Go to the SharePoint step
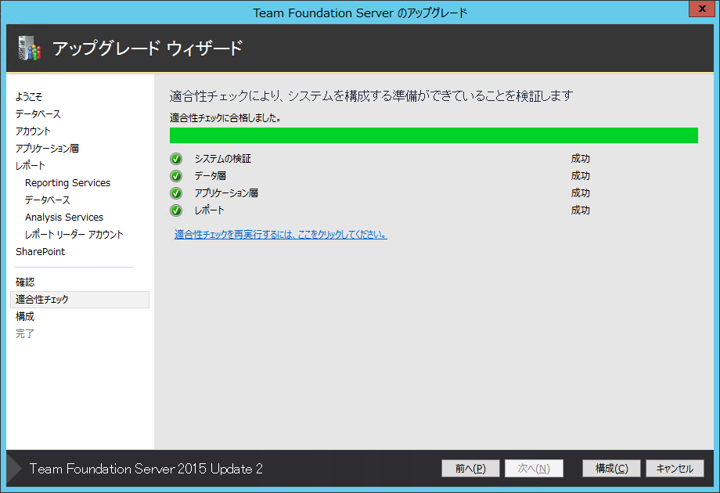This screenshot has width=720, height=493. [40, 252]
